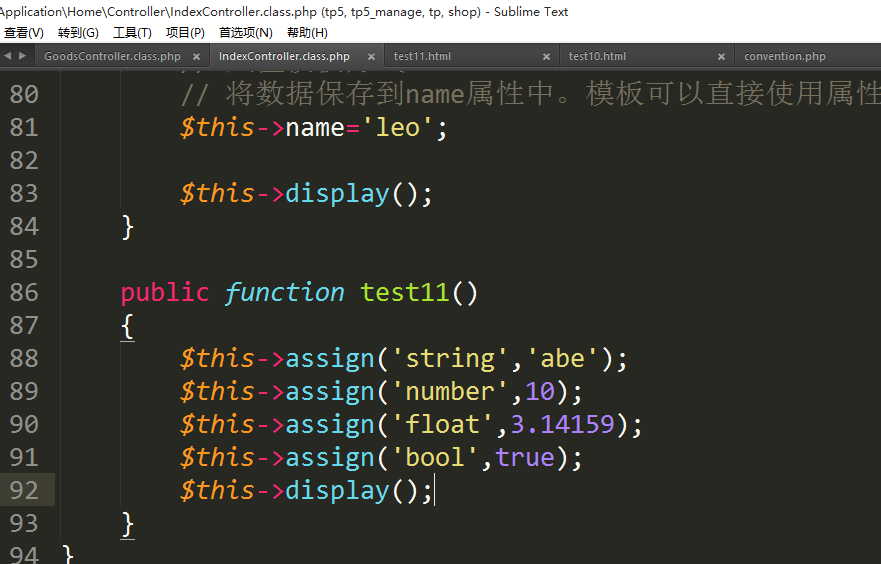Screen dimensions: 881x564
Task: Click the 'leo' string on line 81
Action: [397, 127]
